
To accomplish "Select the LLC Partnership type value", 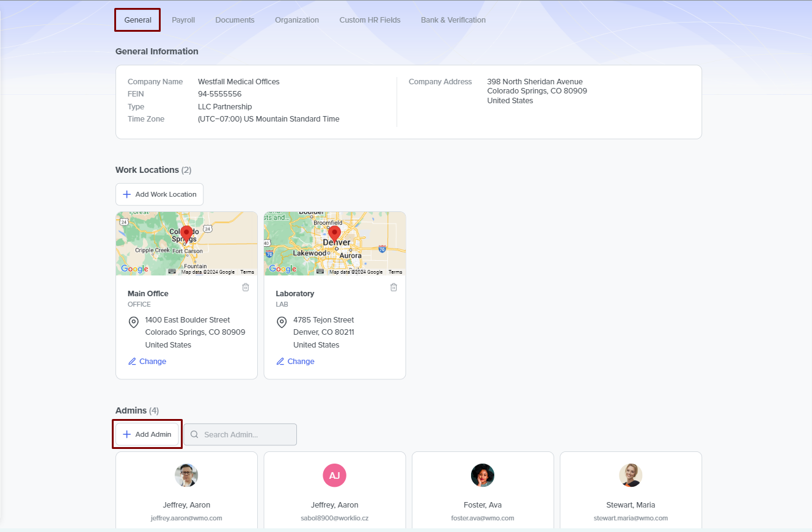I will (x=225, y=107).
